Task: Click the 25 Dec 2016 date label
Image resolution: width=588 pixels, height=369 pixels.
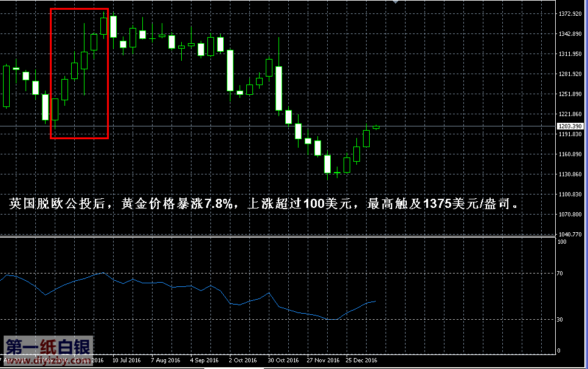Action: click(x=361, y=360)
